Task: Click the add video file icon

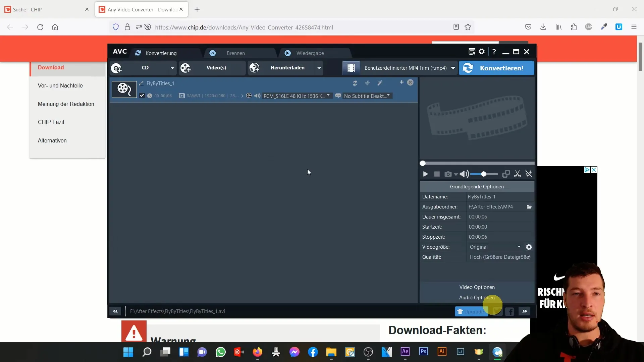Action: [x=185, y=68]
